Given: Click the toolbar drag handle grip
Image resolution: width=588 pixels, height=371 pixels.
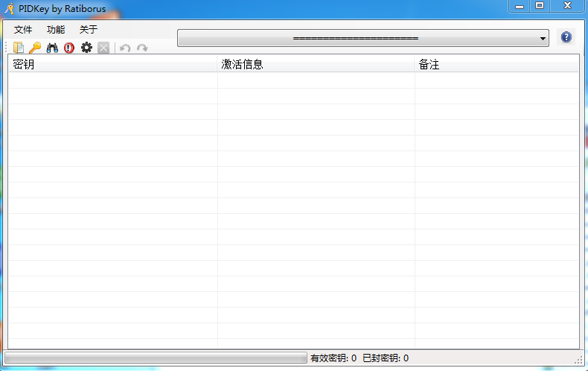Looking at the screenshot, I should (7, 48).
